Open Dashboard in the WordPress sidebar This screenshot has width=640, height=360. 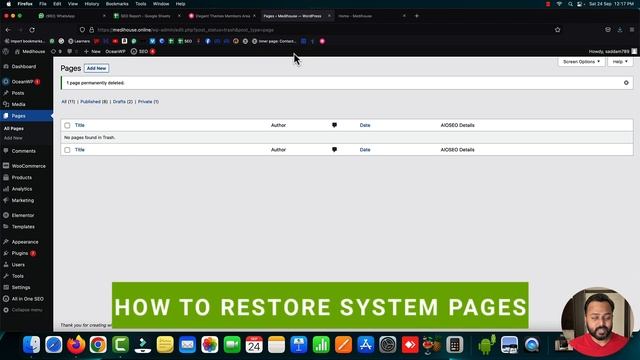[23, 67]
